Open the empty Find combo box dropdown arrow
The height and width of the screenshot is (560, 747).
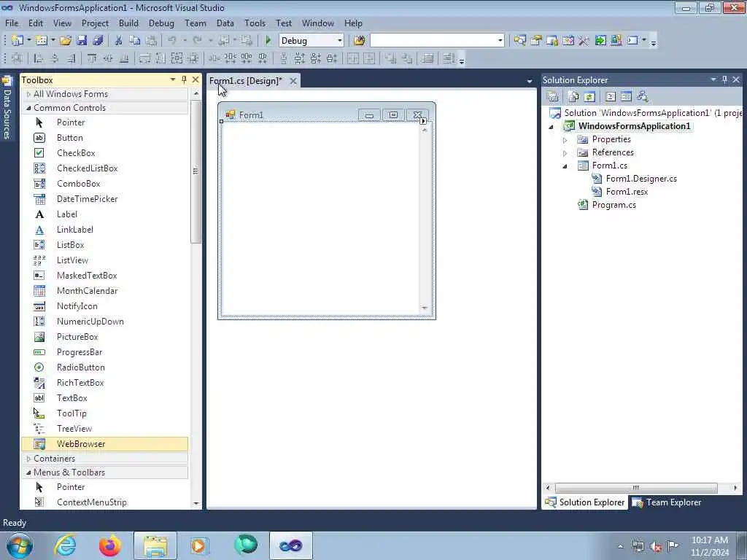pyautogui.click(x=500, y=41)
